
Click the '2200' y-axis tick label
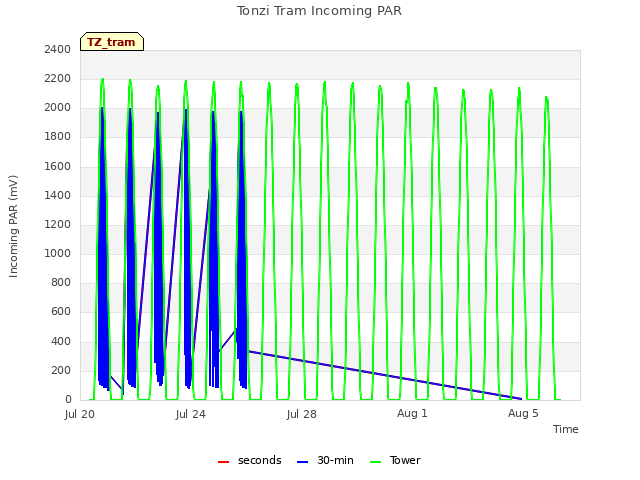click(58, 79)
